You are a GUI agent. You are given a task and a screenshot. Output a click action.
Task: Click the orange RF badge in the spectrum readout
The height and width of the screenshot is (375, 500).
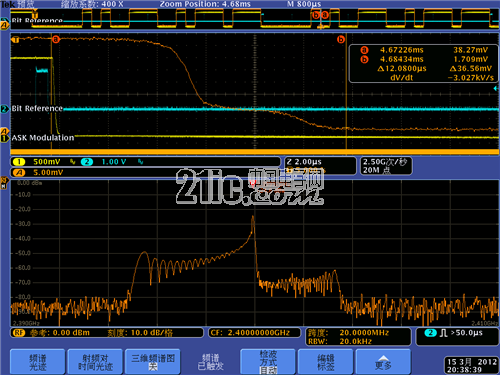pyautogui.click(x=19, y=333)
